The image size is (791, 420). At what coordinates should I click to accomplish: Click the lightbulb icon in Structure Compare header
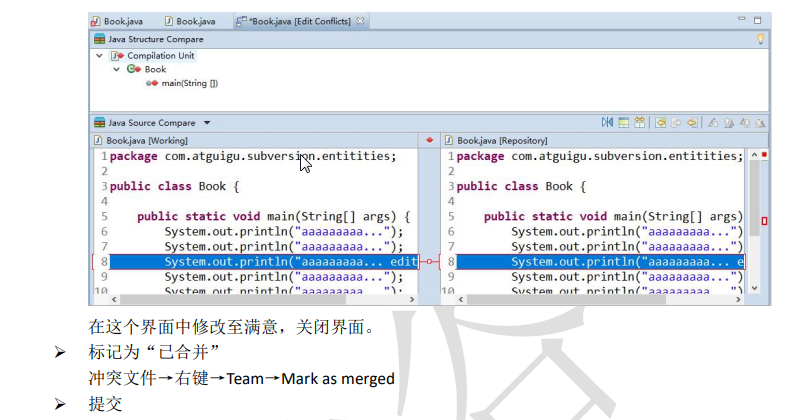[760, 39]
